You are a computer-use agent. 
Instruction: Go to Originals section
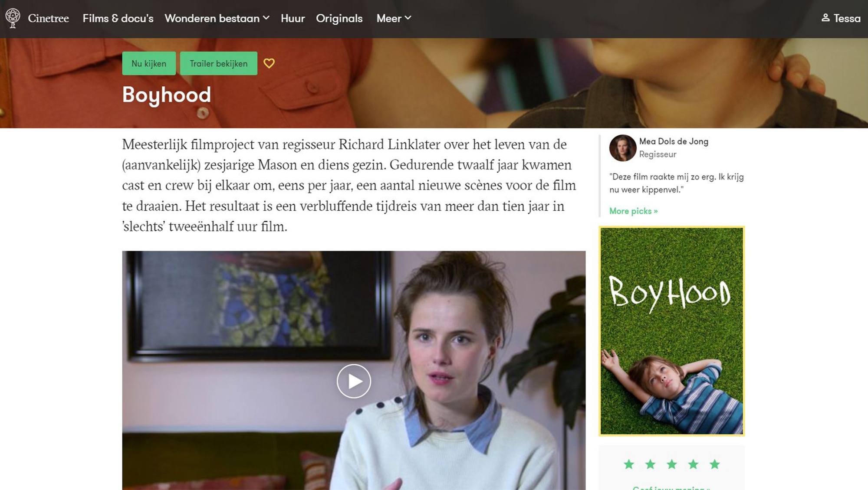339,19
